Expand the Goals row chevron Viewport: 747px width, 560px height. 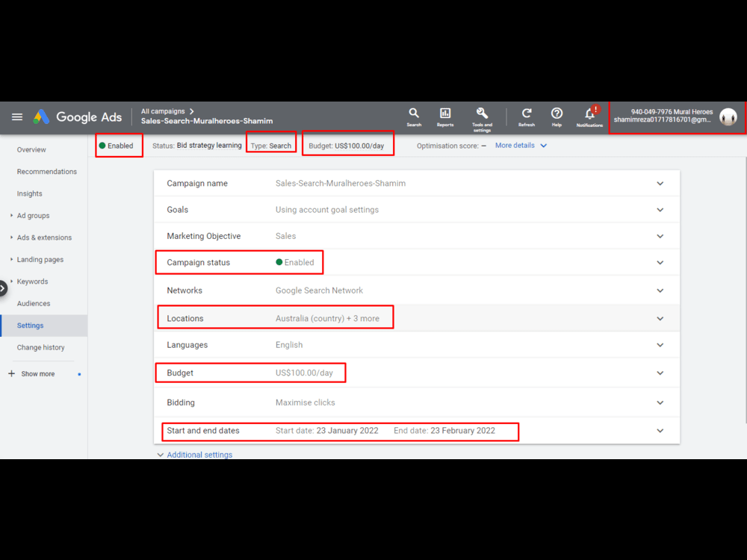(x=660, y=210)
